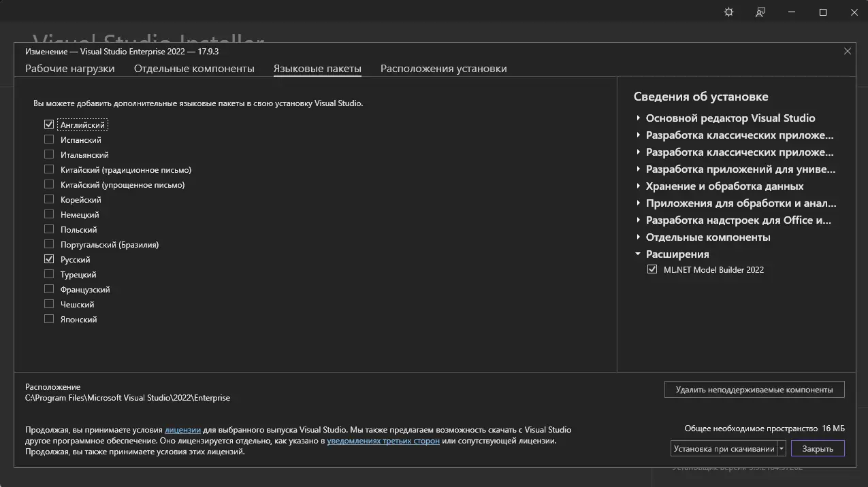868x487 pixels.
Task: Minimize the Visual Studio Installer window
Action: click(792, 12)
